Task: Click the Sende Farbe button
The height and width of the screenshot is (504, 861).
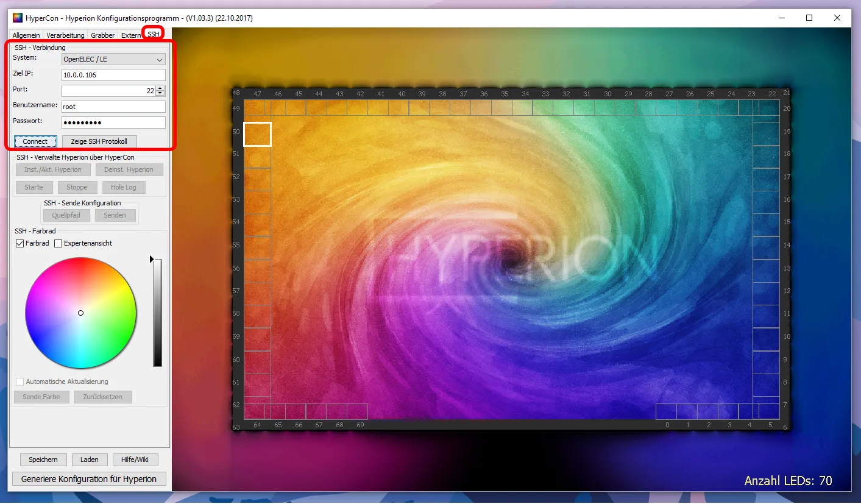Action: [41, 397]
